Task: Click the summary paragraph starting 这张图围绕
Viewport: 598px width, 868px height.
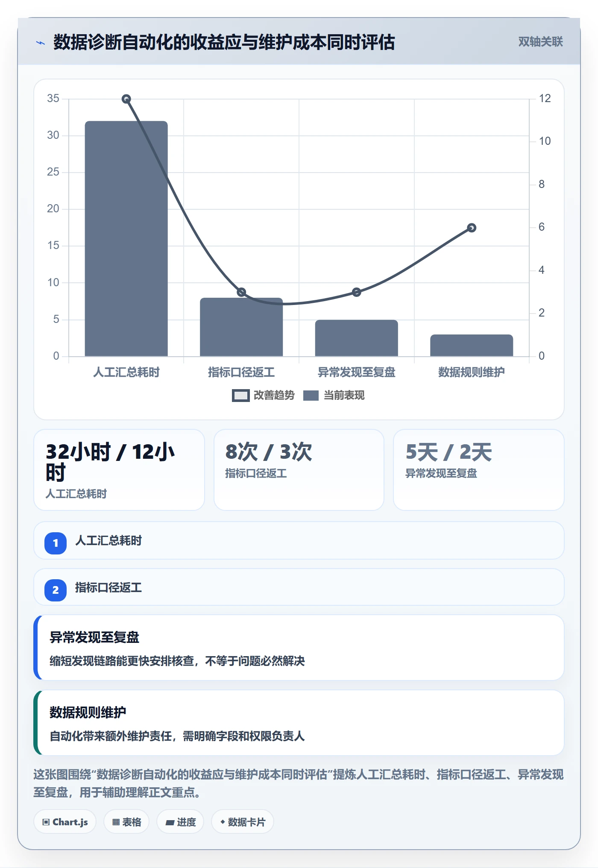Action: coord(299,783)
